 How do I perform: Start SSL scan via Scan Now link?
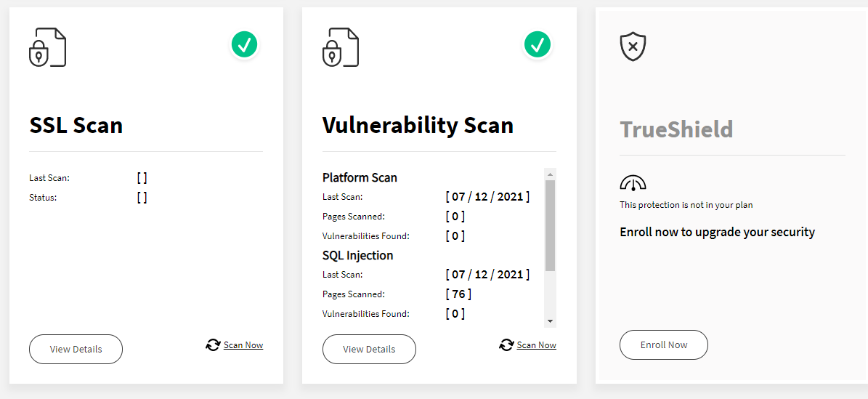click(x=243, y=344)
